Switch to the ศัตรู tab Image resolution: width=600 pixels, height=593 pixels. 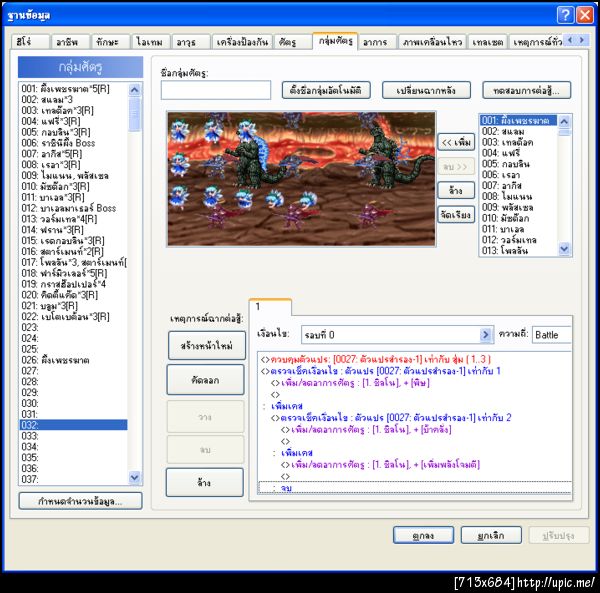click(x=292, y=42)
